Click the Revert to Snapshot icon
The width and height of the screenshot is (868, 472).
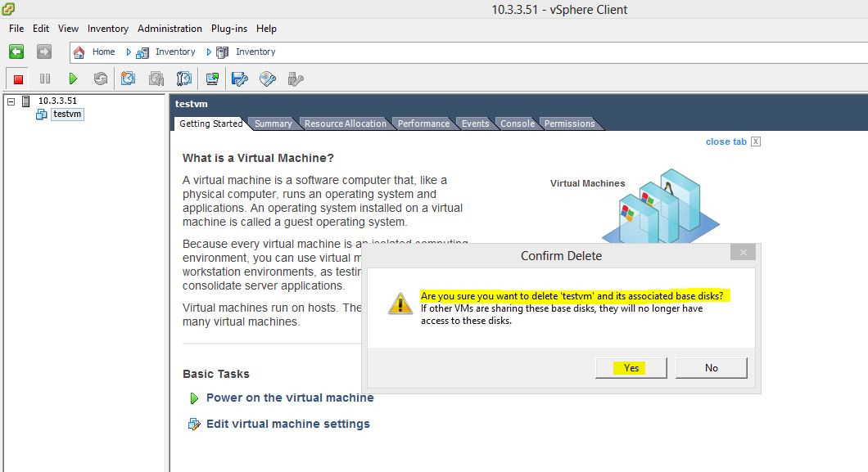pos(156,79)
